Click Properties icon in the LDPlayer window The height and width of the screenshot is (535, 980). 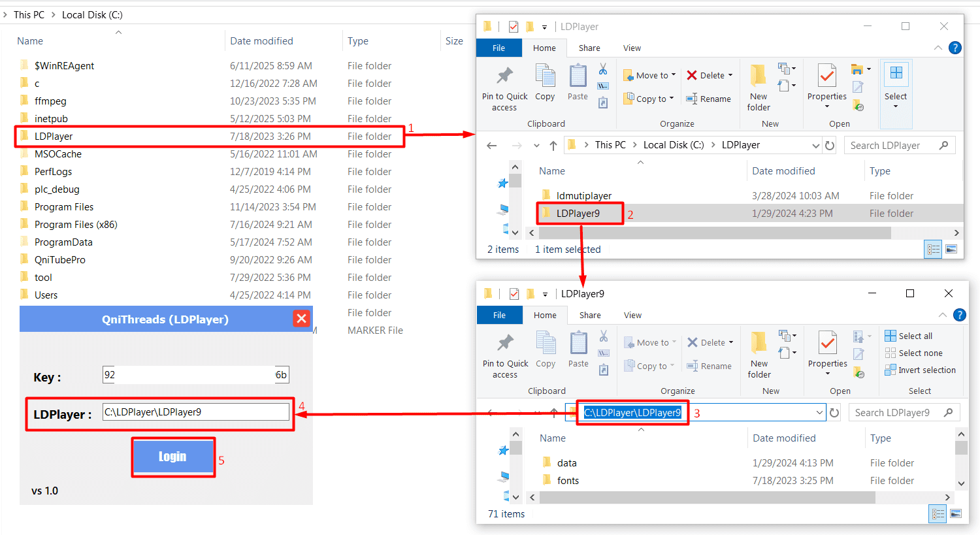click(x=826, y=82)
